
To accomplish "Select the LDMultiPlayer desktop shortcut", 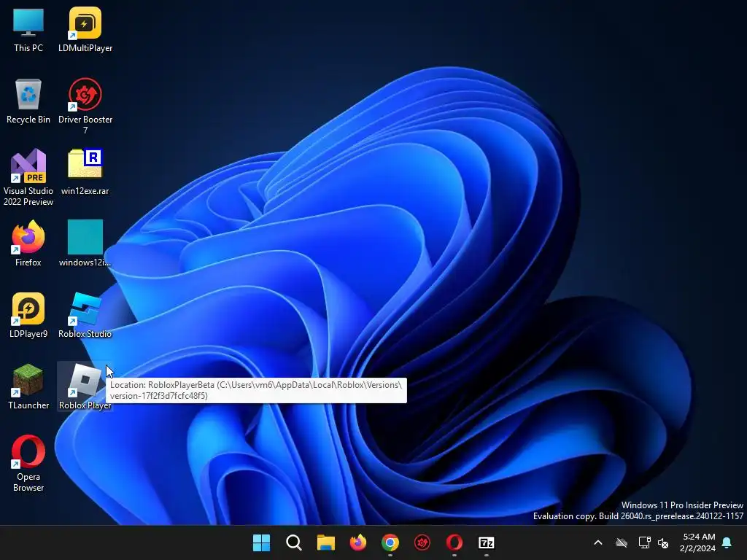I will (x=85, y=29).
